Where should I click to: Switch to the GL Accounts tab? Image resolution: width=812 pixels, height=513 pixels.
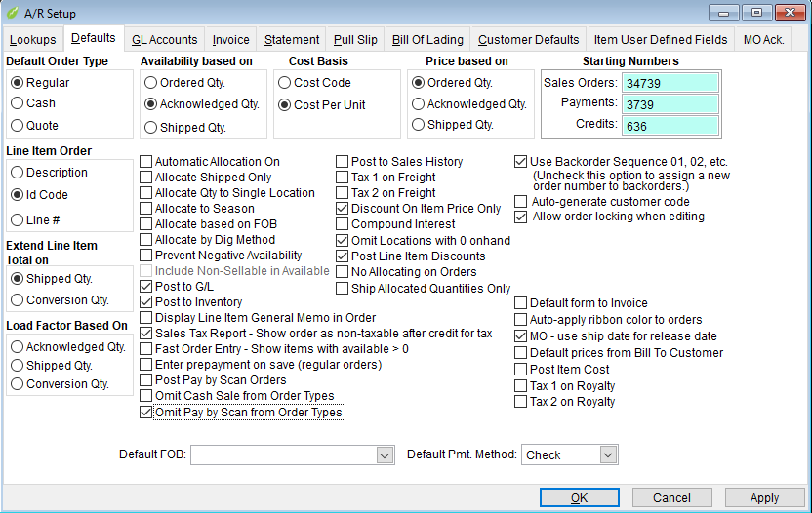pyautogui.click(x=164, y=40)
